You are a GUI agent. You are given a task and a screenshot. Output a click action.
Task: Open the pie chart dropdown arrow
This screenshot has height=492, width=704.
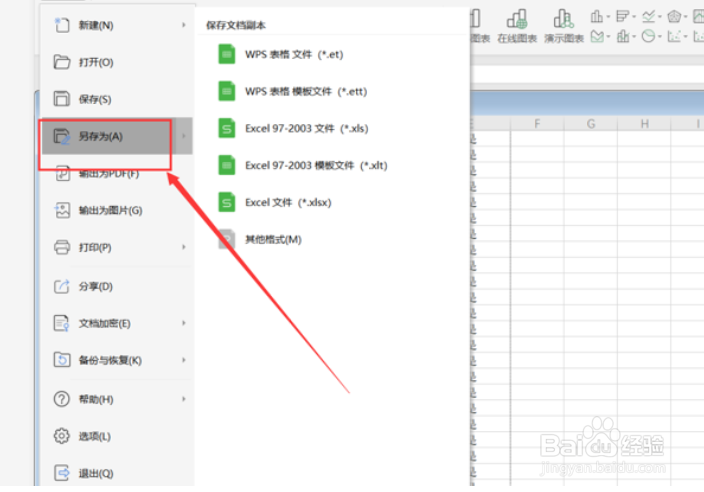(660, 37)
